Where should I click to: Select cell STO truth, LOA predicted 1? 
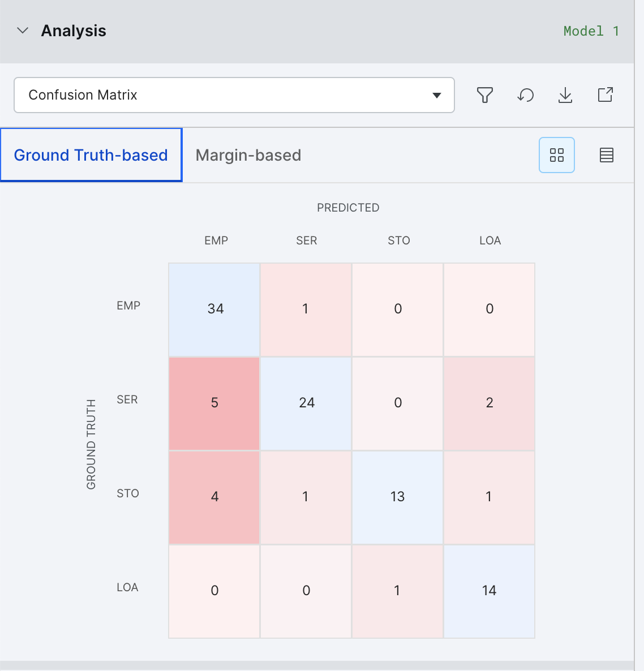coord(489,497)
